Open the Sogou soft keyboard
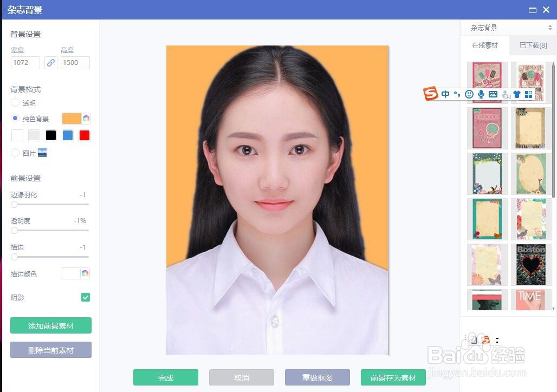 coord(493,94)
